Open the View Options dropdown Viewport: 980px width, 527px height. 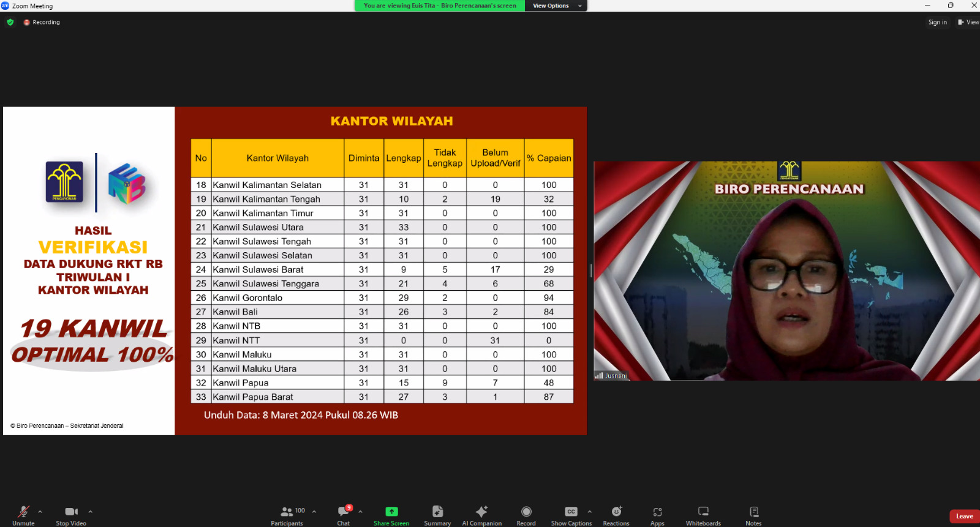click(556, 6)
